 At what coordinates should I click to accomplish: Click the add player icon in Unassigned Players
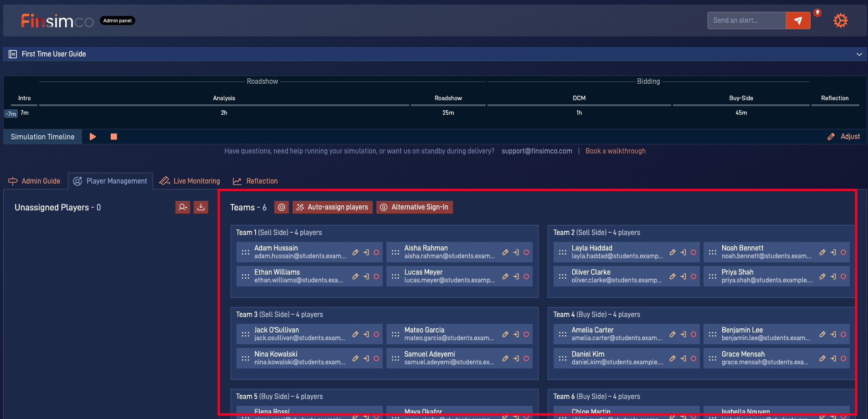coord(183,207)
